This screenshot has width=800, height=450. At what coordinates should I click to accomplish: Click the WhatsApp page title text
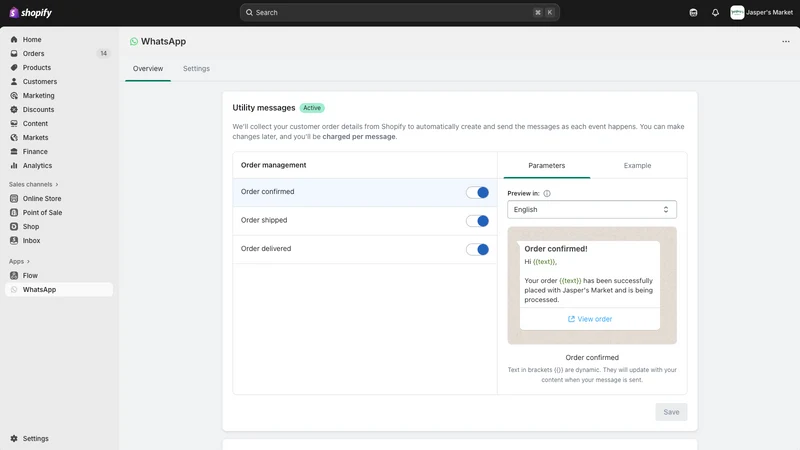coord(163,41)
